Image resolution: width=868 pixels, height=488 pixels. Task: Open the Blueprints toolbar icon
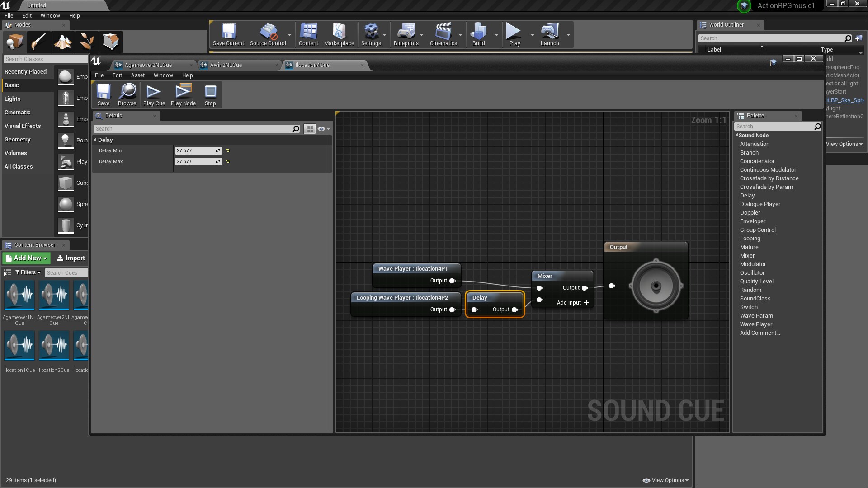pyautogui.click(x=406, y=34)
